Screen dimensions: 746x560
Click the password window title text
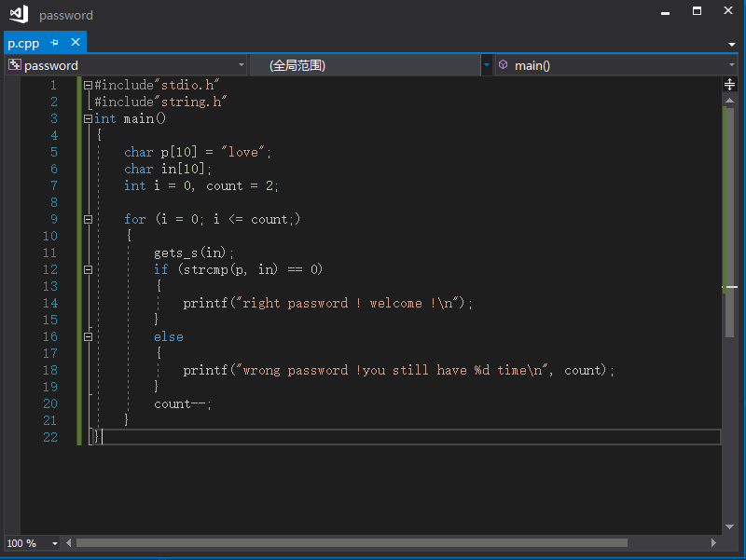66,15
